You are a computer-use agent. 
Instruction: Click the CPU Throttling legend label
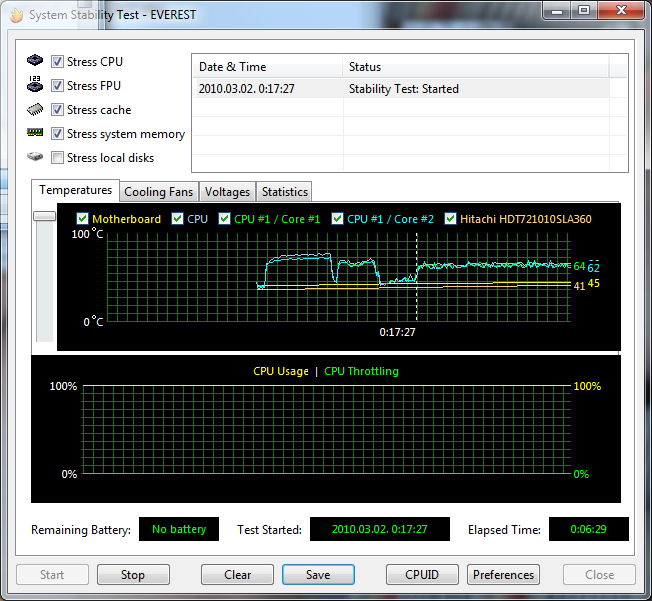(x=361, y=371)
